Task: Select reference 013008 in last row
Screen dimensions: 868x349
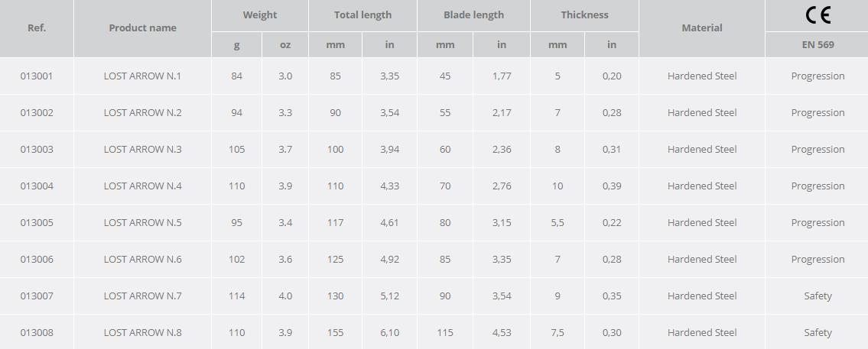Action: tap(37, 333)
